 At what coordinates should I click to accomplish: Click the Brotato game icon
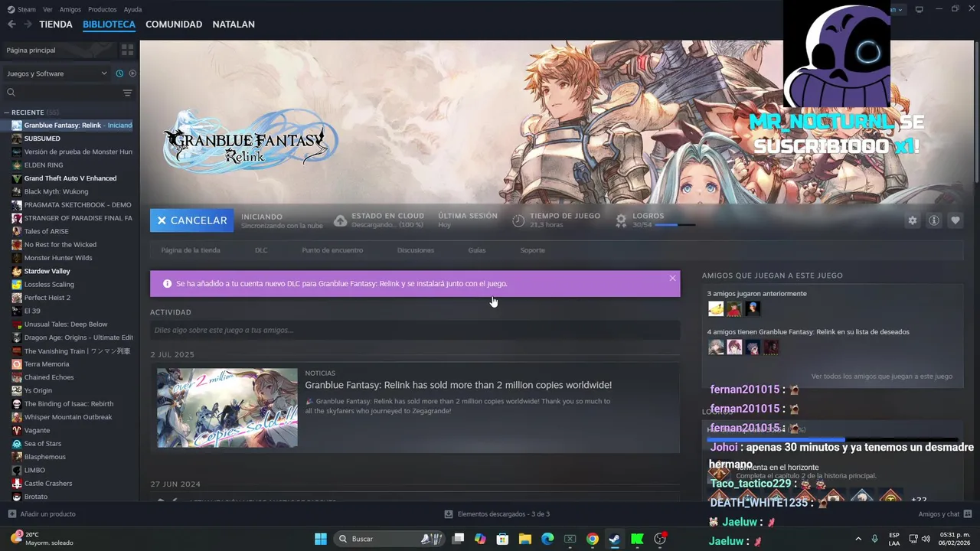pos(16,497)
